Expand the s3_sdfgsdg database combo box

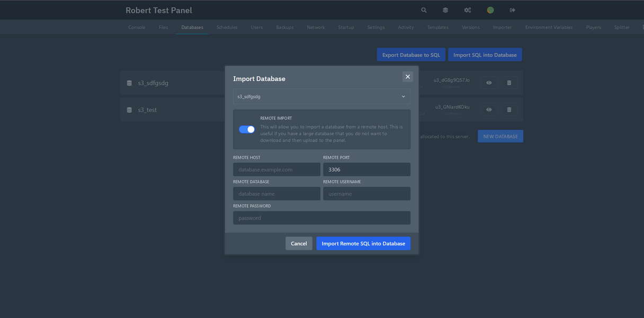click(x=321, y=96)
